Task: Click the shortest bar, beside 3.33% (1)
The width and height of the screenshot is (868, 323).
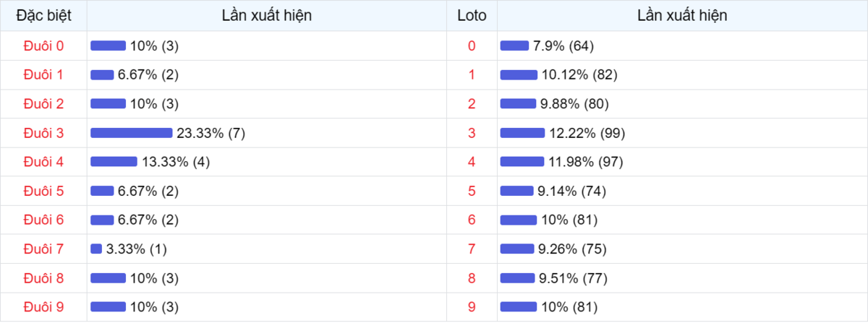Action: 96,249
